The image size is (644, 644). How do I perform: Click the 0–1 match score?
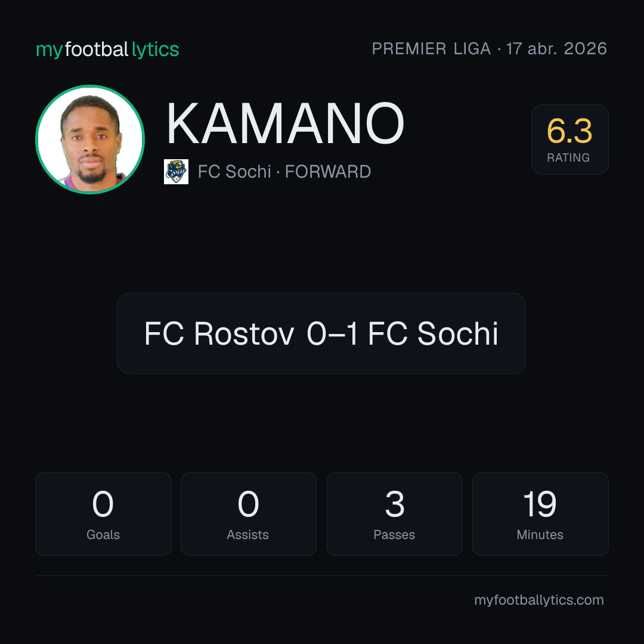333,333
